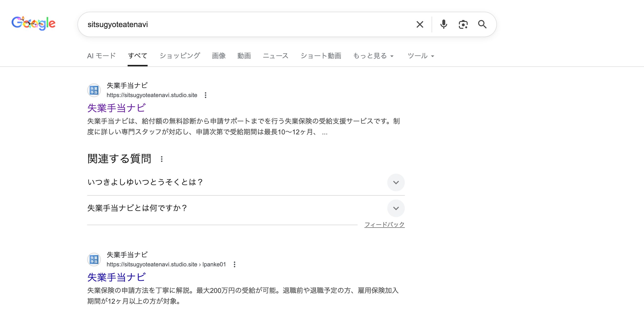The image size is (644, 321).
Task: Click URL ending with lpanke01
Action: coord(166,264)
